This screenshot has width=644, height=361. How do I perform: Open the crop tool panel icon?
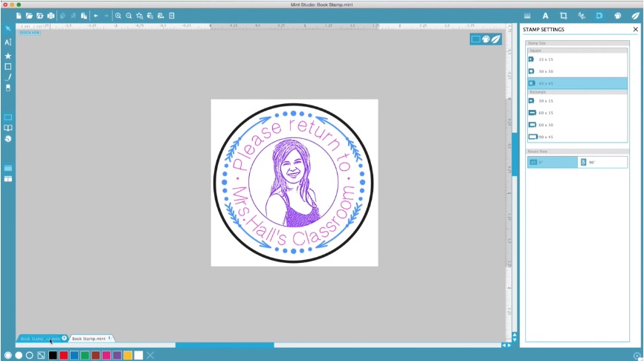point(563,16)
